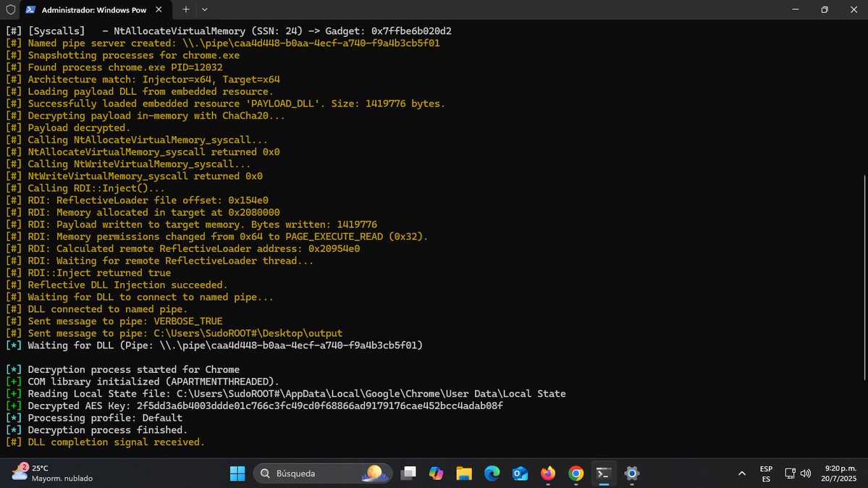Click 'RDI::Inject returned true' line
Image resolution: width=868 pixels, height=488 pixels.
(88, 273)
